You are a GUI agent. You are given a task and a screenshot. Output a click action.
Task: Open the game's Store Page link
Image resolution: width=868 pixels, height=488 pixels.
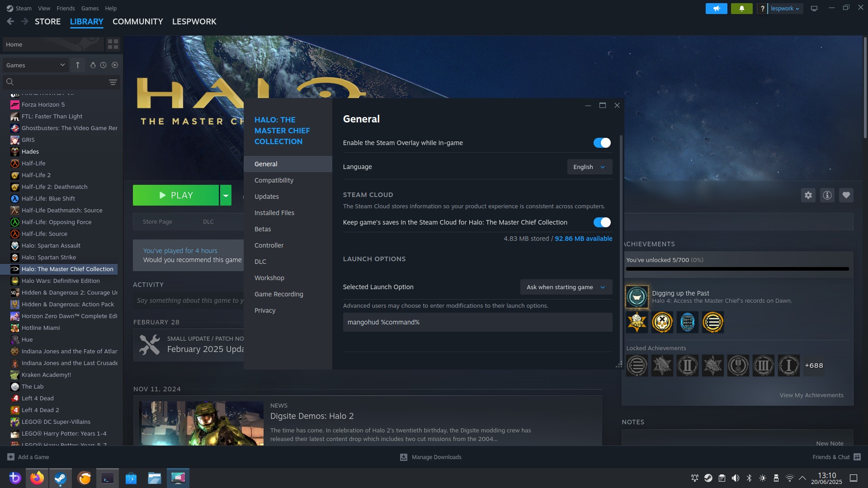157,221
